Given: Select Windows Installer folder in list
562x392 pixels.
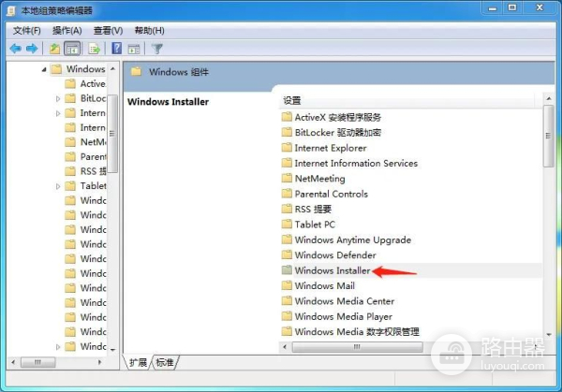Looking at the screenshot, I should point(326,270).
